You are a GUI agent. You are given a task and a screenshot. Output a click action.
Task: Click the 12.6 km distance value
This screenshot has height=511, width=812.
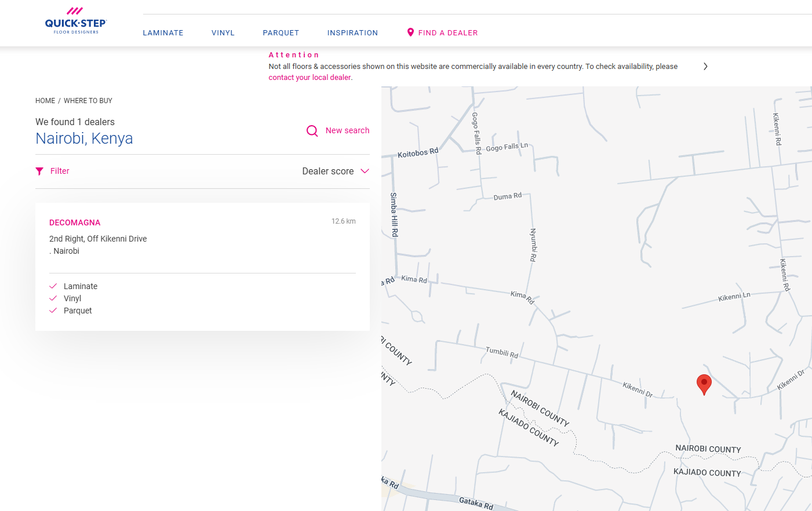click(x=344, y=221)
